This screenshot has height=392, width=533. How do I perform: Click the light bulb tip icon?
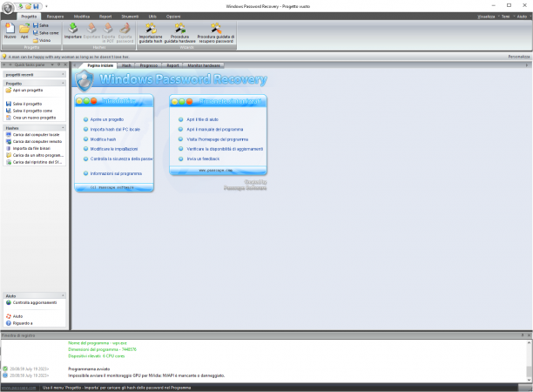(x=4, y=57)
